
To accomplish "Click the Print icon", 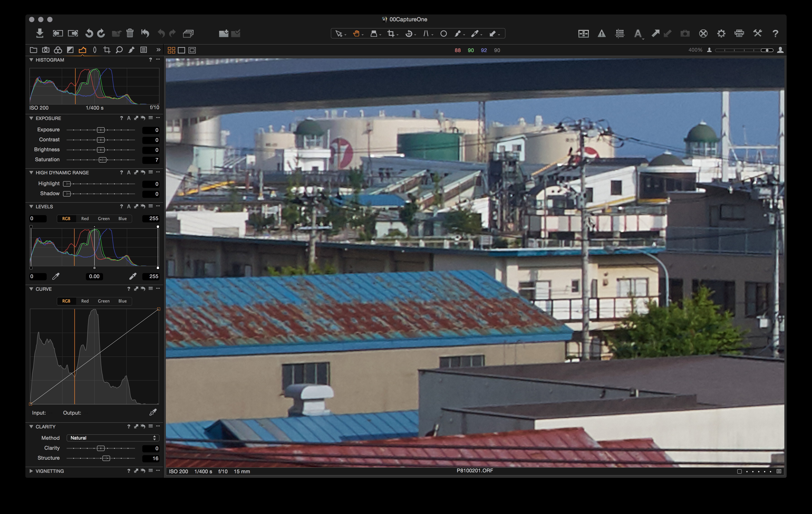I will (x=739, y=33).
